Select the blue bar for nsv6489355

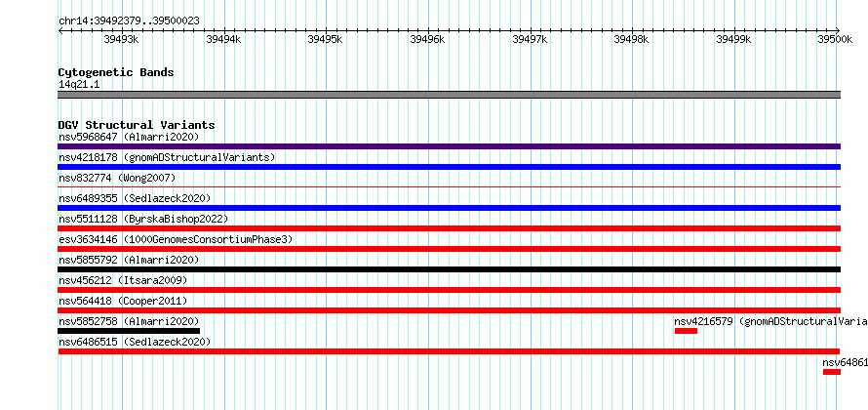449,208
